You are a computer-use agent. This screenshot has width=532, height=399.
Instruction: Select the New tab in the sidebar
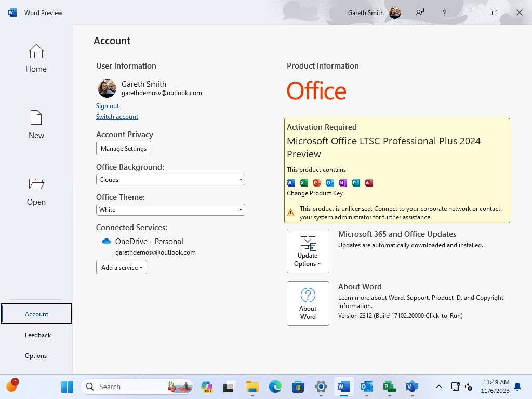tap(36, 124)
